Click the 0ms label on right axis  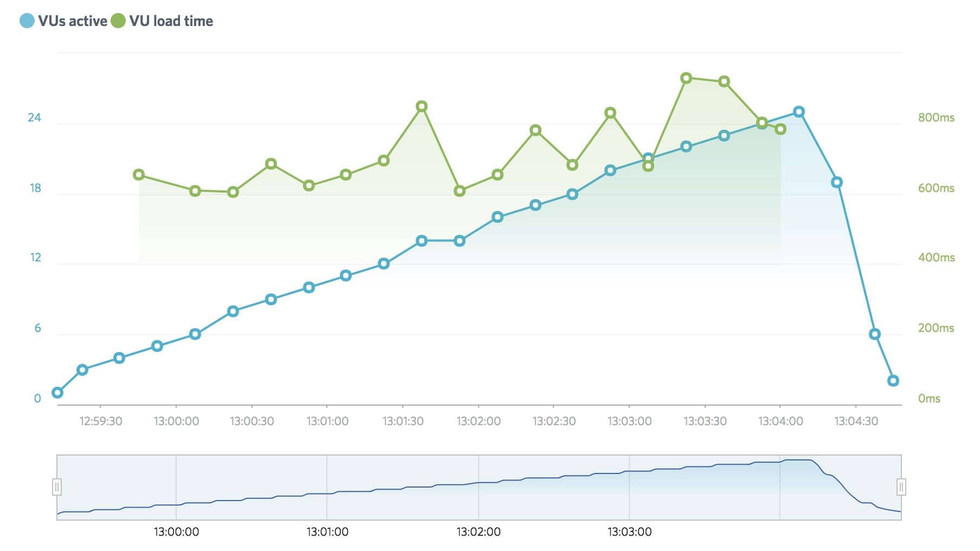[929, 399]
